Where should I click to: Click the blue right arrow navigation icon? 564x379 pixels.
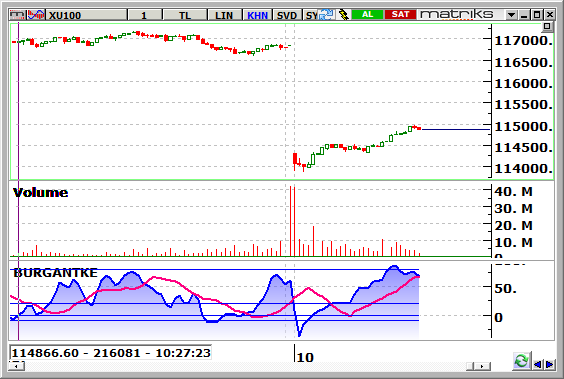tap(550, 365)
